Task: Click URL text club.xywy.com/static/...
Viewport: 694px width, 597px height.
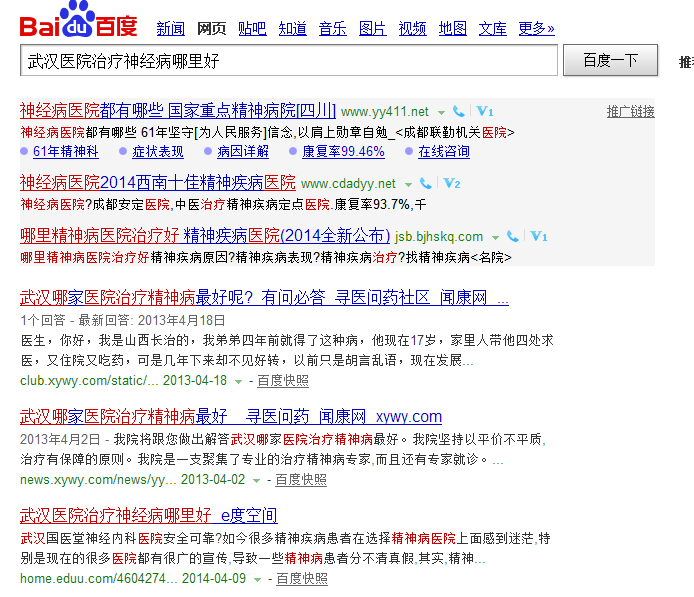Action: tap(89, 381)
